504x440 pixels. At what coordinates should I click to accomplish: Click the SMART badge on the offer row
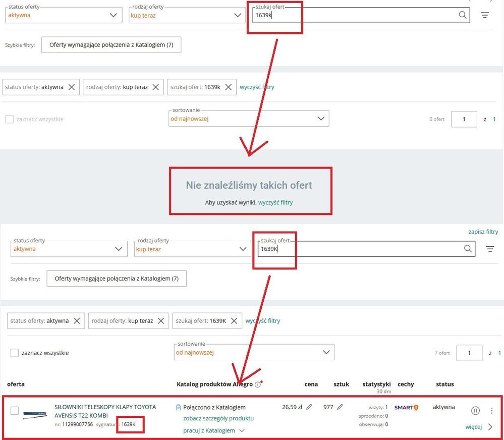pos(406,408)
